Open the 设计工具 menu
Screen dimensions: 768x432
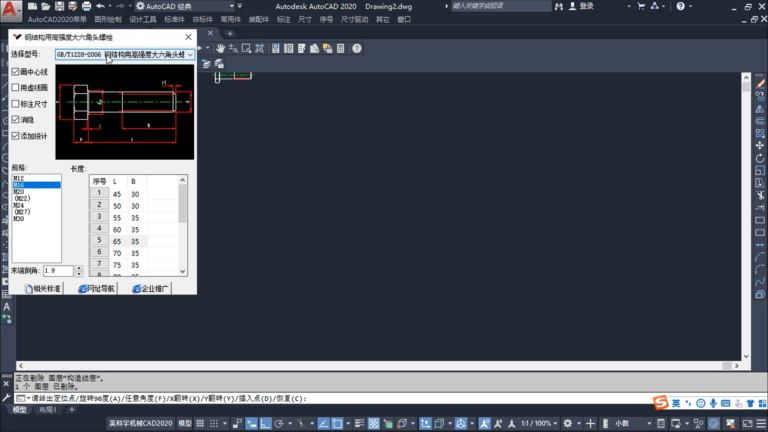click(143, 20)
